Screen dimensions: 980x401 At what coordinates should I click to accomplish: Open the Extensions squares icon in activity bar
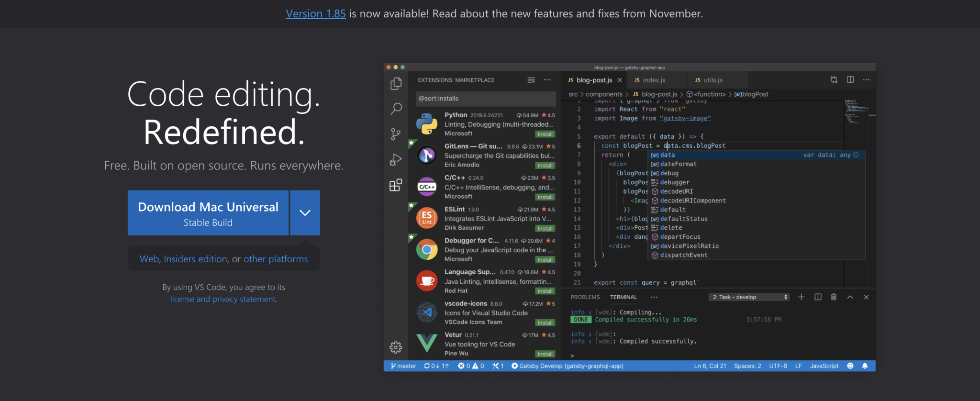396,185
